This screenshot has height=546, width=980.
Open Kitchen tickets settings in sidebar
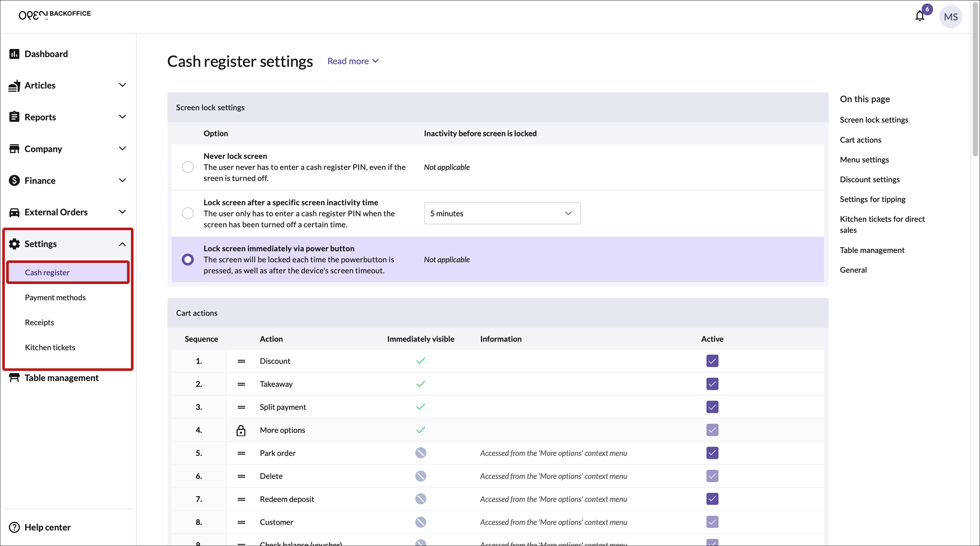pos(50,347)
